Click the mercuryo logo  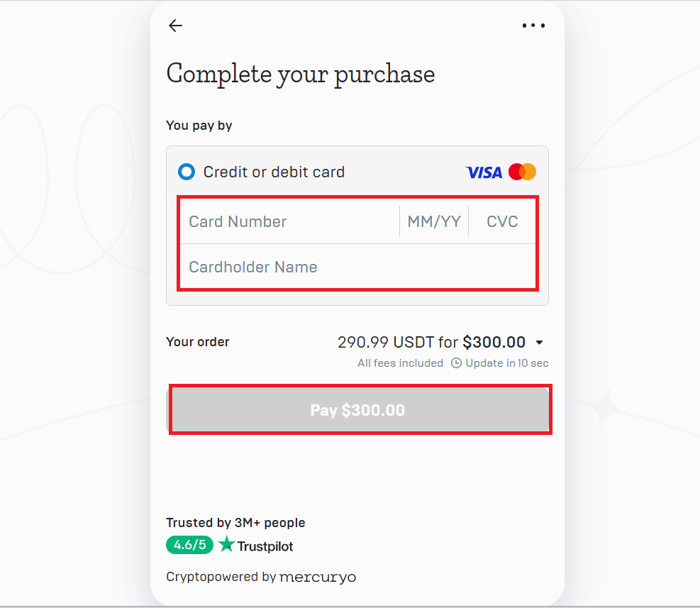click(x=318, y=577)
